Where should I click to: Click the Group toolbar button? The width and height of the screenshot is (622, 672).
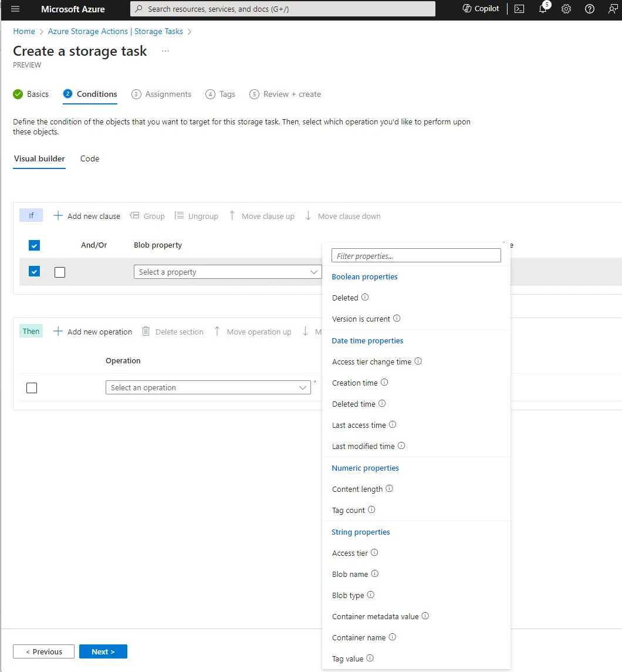pos(147,216)
